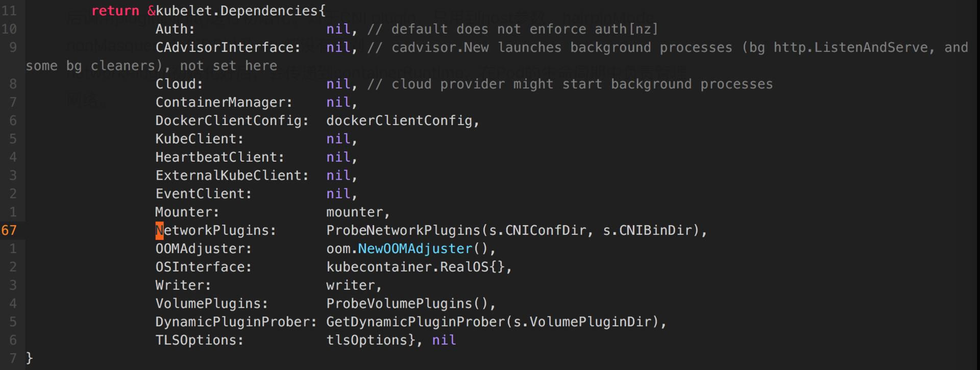980x370 pixels.
Task: Click the cloud provider comment text
Action: (x=582, y=84)
